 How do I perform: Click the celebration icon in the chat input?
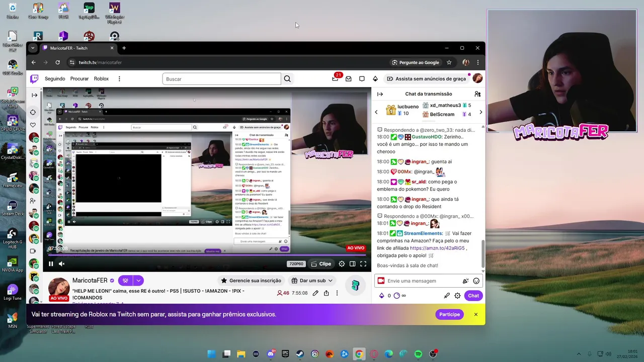click(x=465, y=281)
